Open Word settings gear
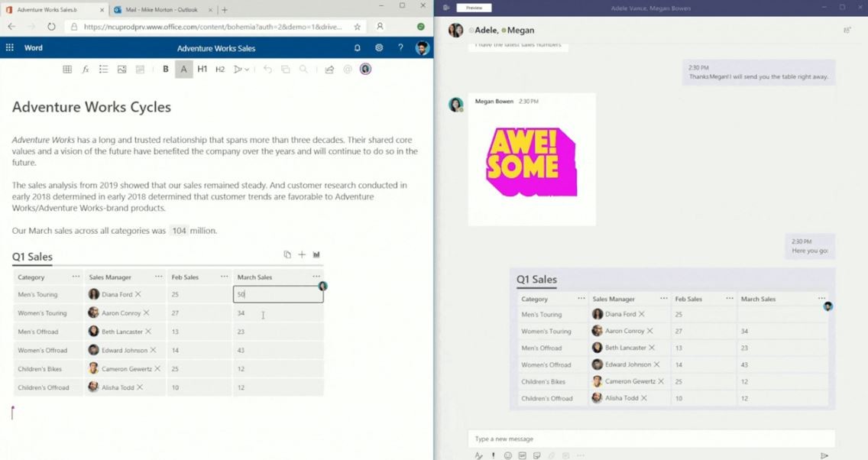The height and width of the screenshot is (460, 868). point(379,48)
